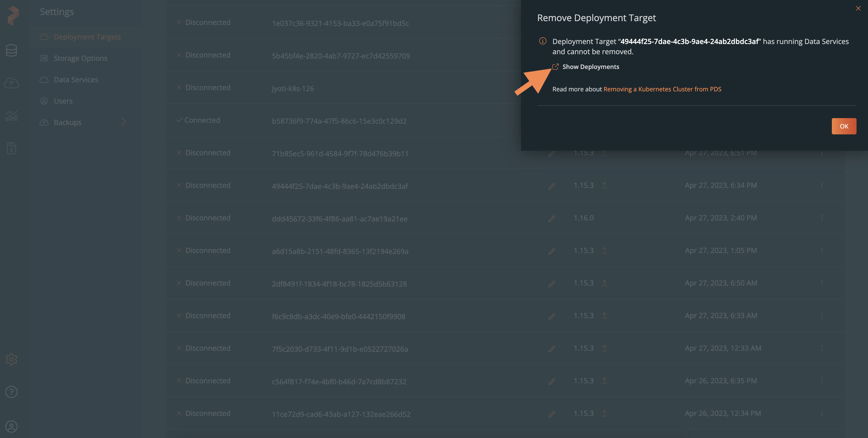Select Deployment Targets in Settings menu
The height and width of the screenshot is (438, 868).
(87, 37)
